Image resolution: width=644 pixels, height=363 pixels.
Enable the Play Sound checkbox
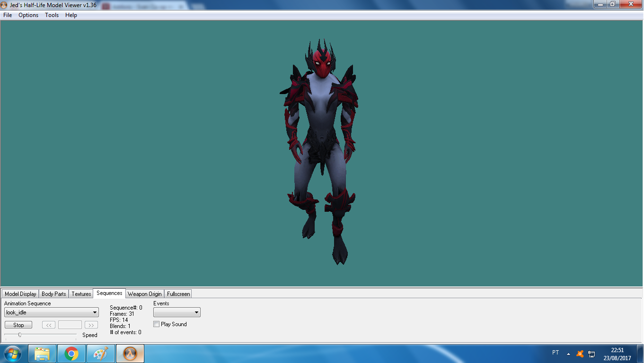(157, 324)
